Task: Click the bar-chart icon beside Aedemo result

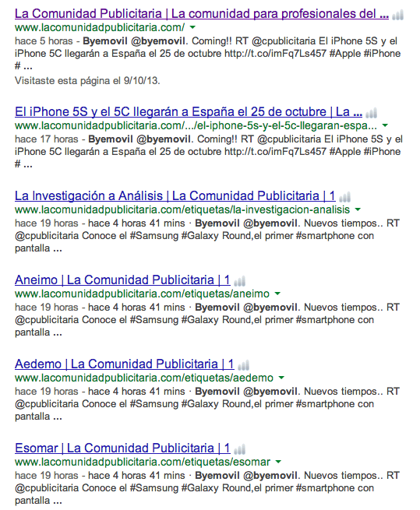Action: tap(244, 365)
